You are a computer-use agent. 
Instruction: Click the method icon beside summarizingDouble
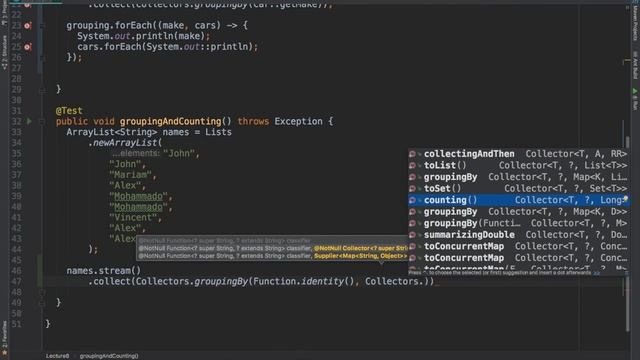click(412, 235)
